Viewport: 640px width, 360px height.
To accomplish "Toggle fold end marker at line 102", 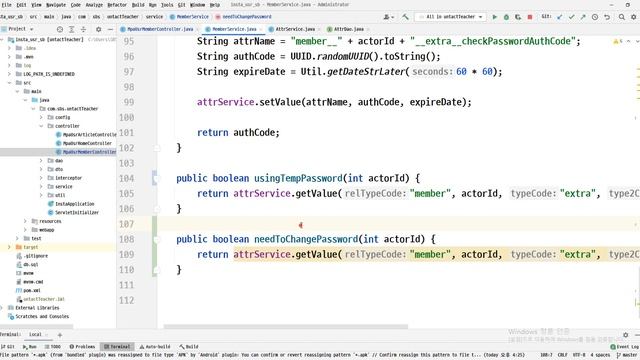I will coord(157,148).
